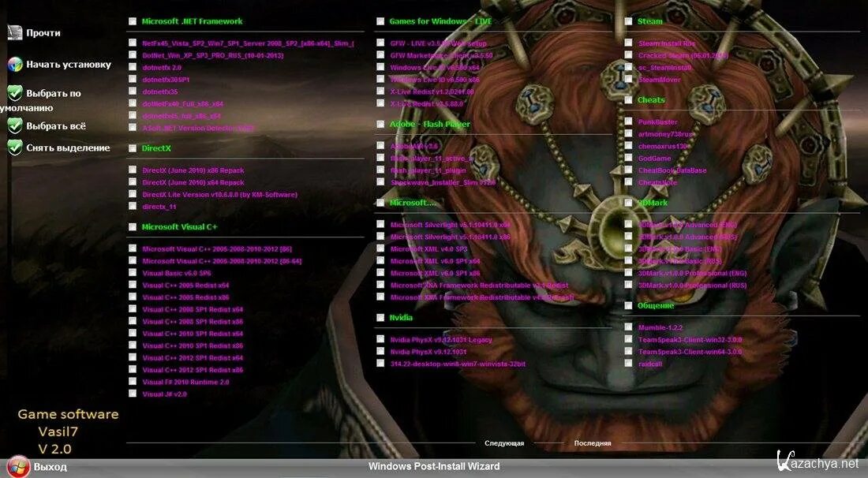This screenshot has width=868, height=478.
Task: Check the Visual Basic v6.0 SP6 checkbox
Action: pyautogui.click(x=133, y=272)
